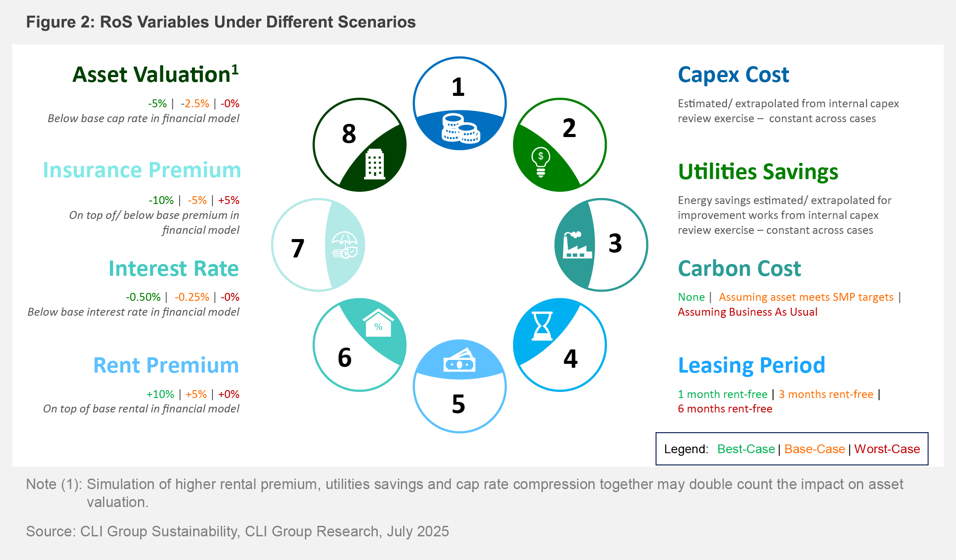Screen dimensions: 956x560
Task: Select the Capex Cost heading
Action: click(x=733, y=74)
